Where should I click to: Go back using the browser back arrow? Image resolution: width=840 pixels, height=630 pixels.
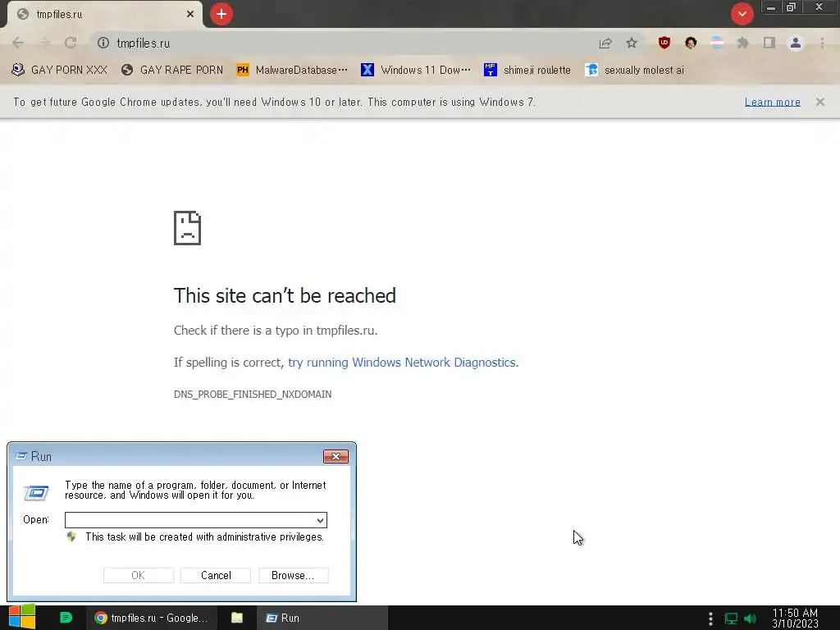pos(18,43)
